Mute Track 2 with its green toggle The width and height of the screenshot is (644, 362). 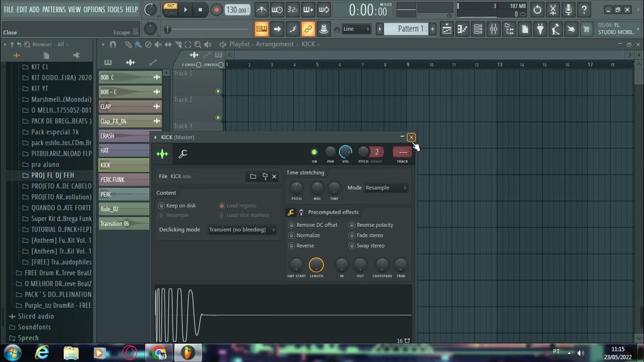pos(218,118)
